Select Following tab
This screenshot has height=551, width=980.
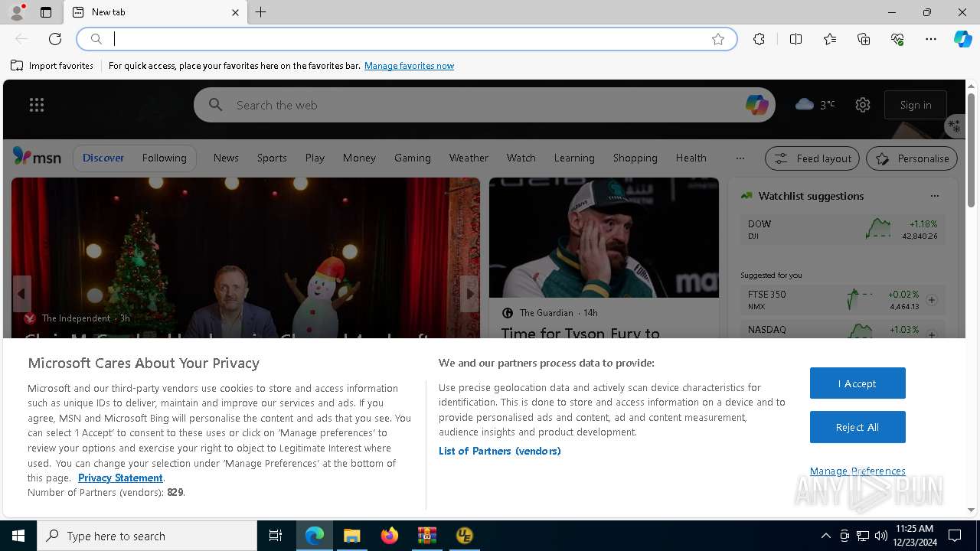(x=164, y=158)
